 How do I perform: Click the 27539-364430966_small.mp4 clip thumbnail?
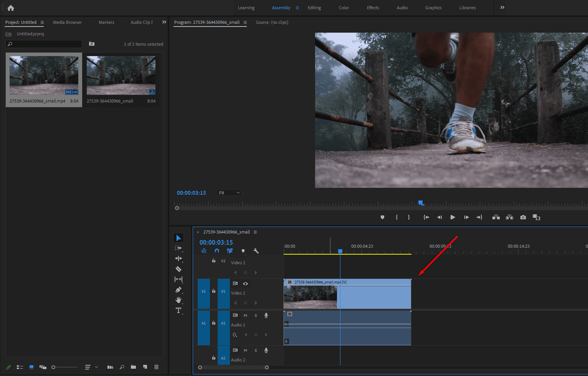(x=43, y=75)
